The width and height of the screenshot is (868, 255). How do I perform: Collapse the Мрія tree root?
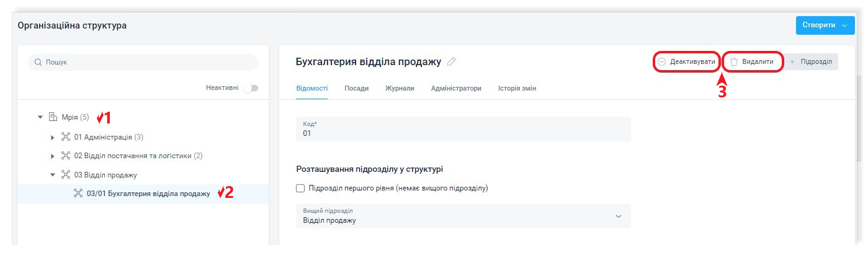[40, 117]
